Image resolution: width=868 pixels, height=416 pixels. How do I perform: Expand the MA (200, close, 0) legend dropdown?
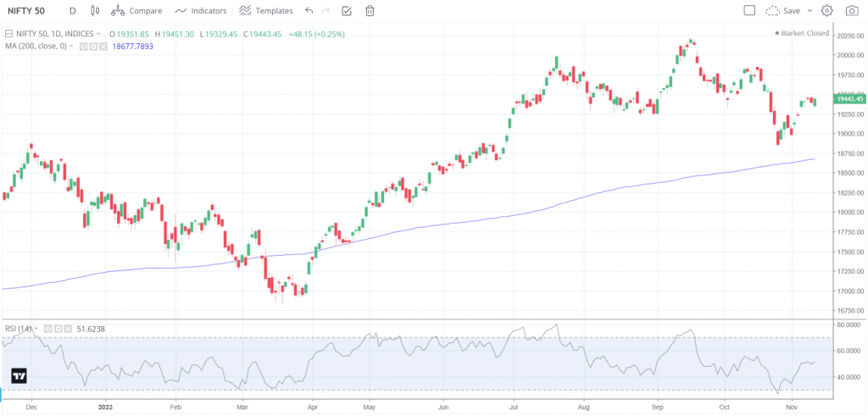tap(71, 47)
